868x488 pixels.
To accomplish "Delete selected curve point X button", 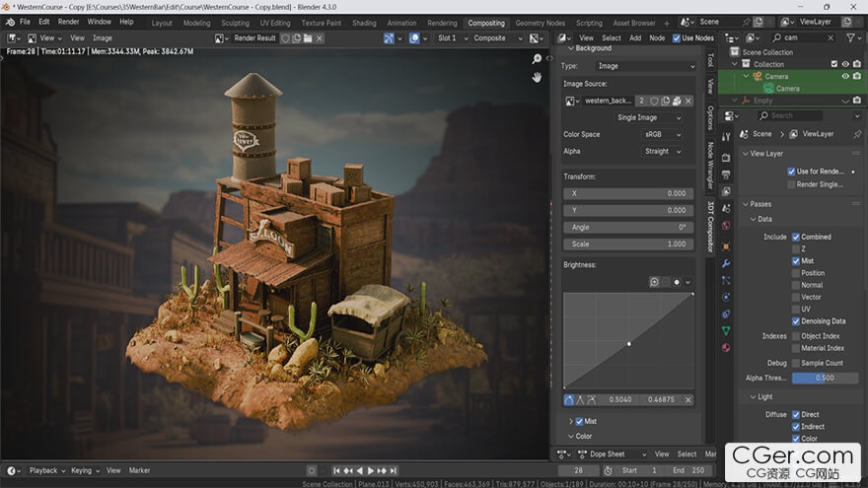I will pos(688,399).
